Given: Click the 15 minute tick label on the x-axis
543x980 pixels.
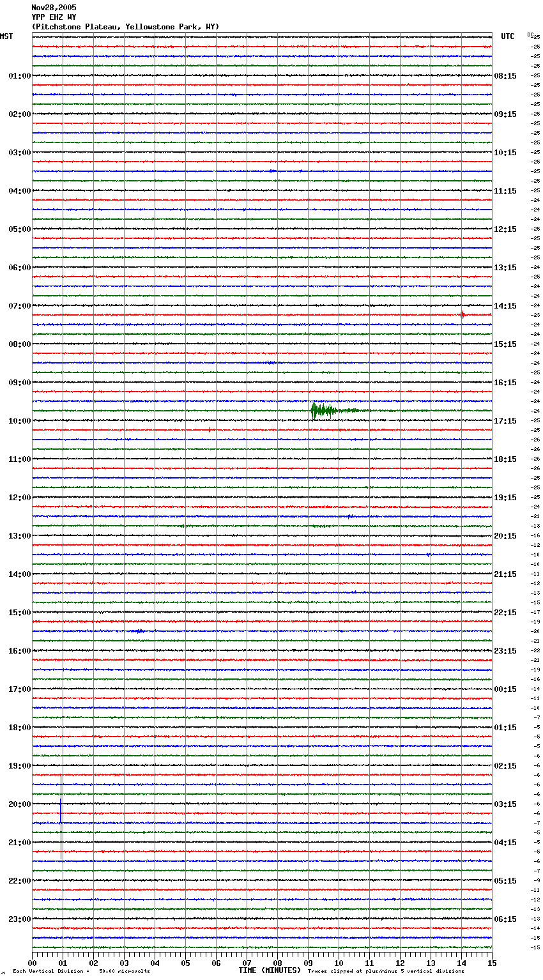Looking at the screenshot, I should tap(492, 963).
